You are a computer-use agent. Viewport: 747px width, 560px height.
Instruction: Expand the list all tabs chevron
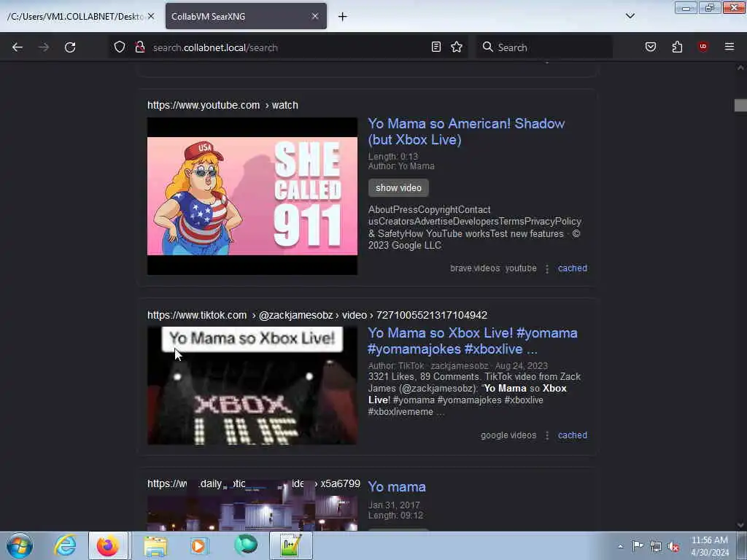tap(630, 16)
